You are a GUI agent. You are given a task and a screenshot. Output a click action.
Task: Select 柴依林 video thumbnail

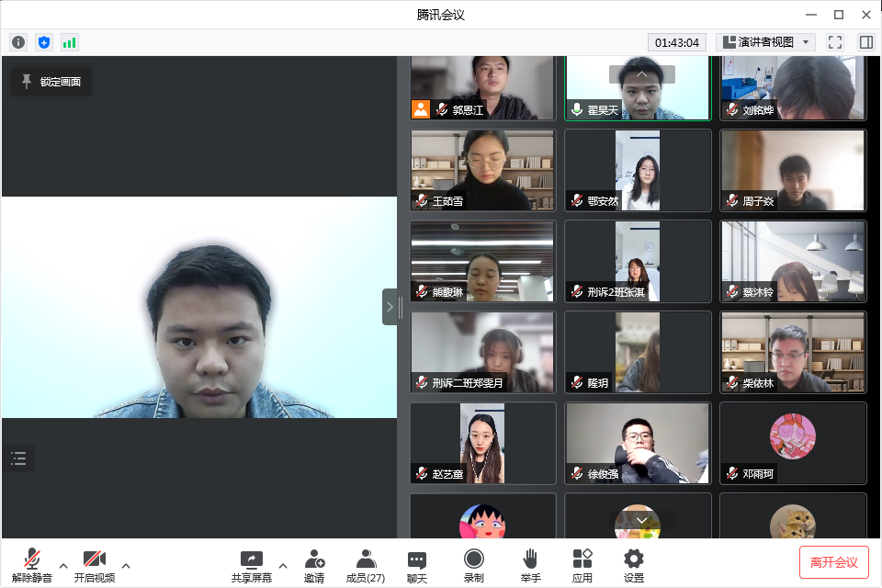tap(793, 352)
